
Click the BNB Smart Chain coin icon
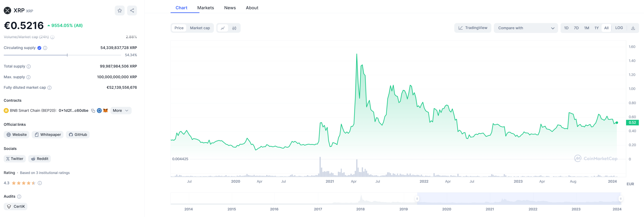tap(6, 111)
